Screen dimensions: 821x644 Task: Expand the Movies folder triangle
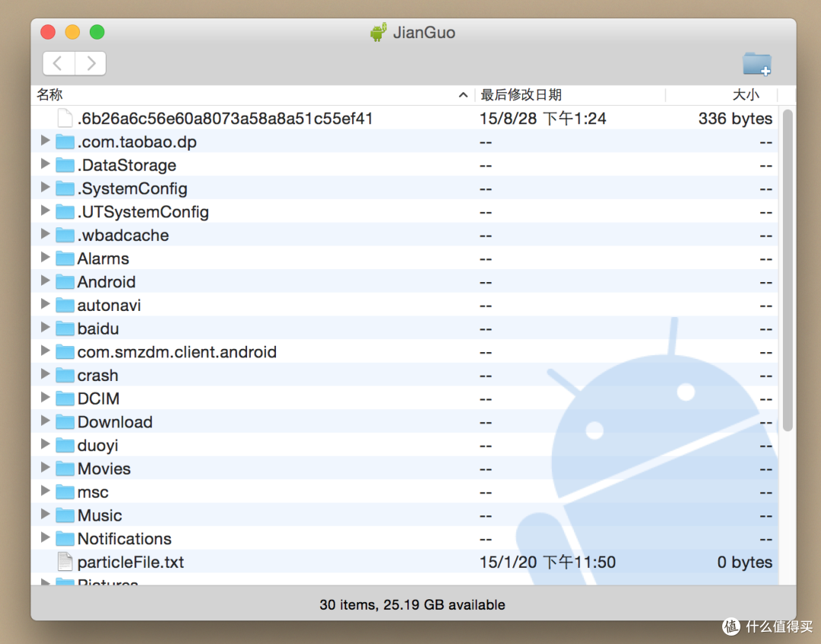[46, 467]
